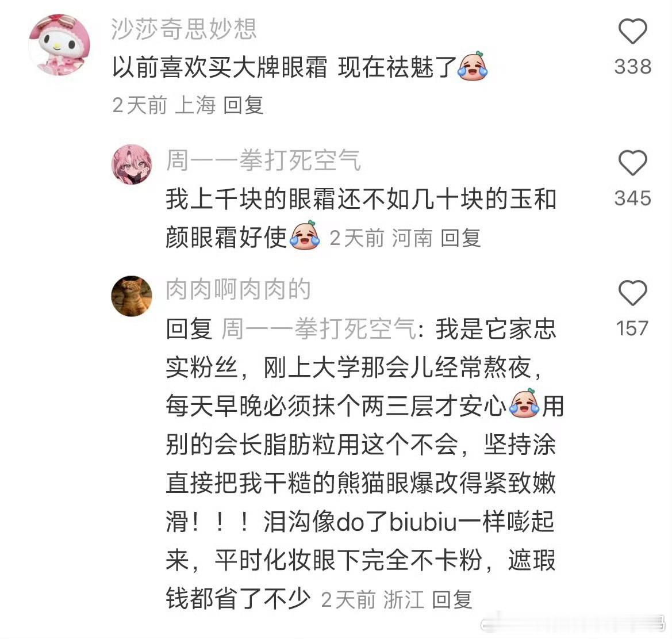The width and height of the screenshot is (672, 639).
Task: Click the crying emoji after 才安心
Action: (524, 403)
